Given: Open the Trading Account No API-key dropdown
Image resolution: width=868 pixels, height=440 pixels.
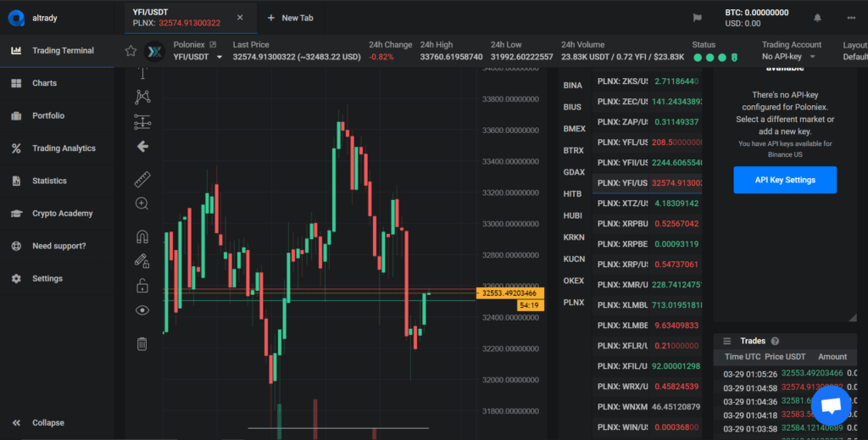Looking at the screenshot, I should [789, 57].
